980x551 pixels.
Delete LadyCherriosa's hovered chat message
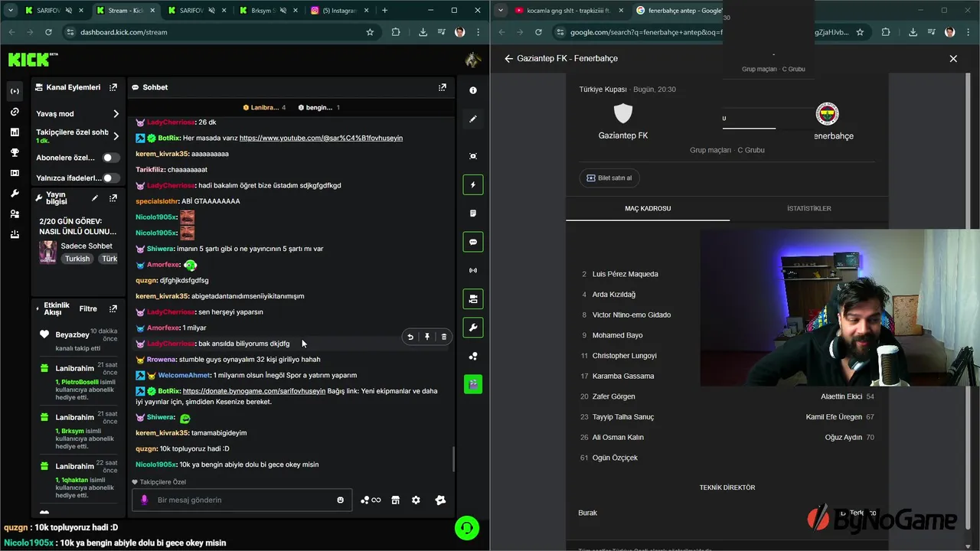[444, 337]
